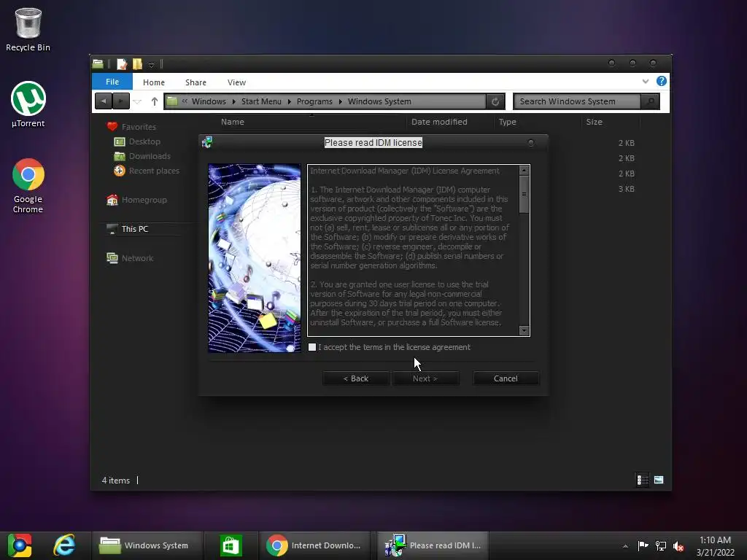Sort files by Size column
This screenshot has width=747, height=560.
point(594,122)
